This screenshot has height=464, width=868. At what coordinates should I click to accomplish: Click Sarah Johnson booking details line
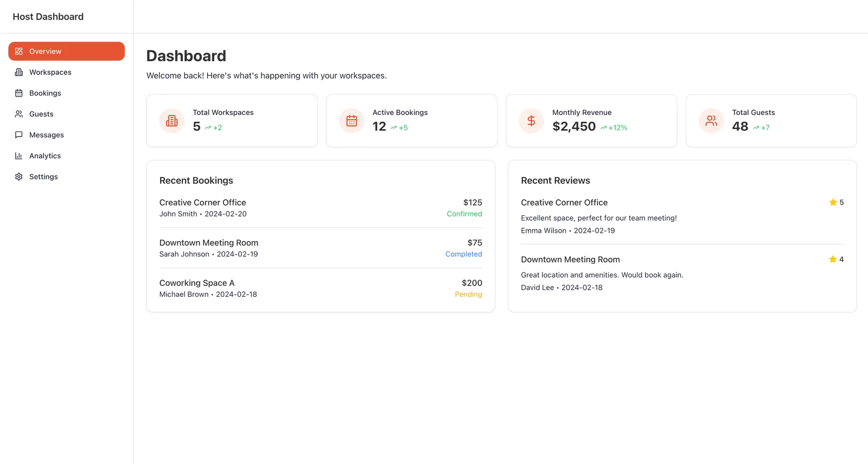209,254
